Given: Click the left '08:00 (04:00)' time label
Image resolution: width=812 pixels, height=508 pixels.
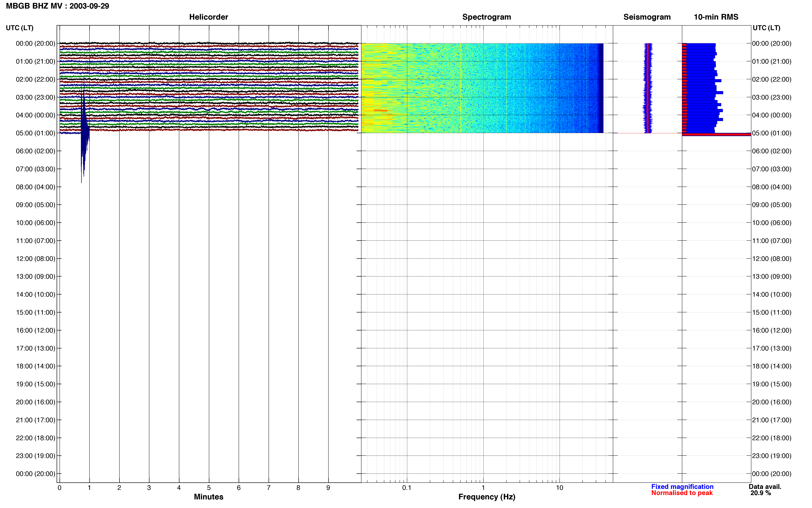Looking at the screenshot, I should 36,187.
